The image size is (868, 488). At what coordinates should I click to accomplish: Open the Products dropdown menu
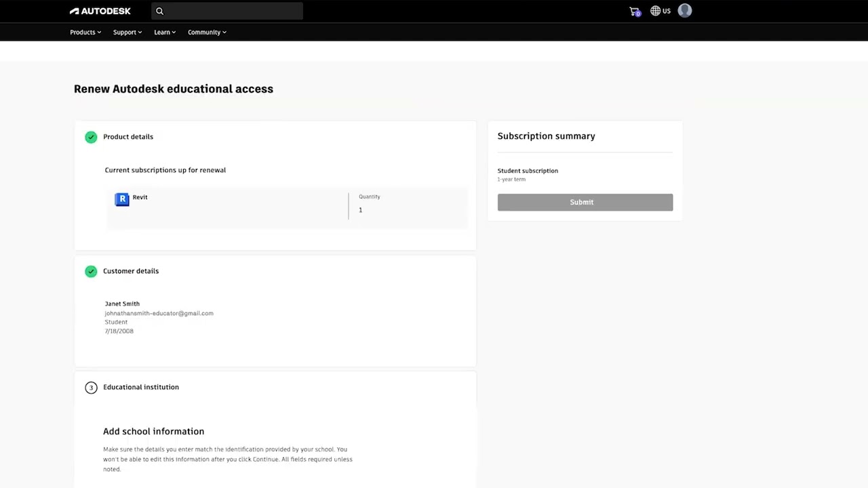[x=85, y=32]
